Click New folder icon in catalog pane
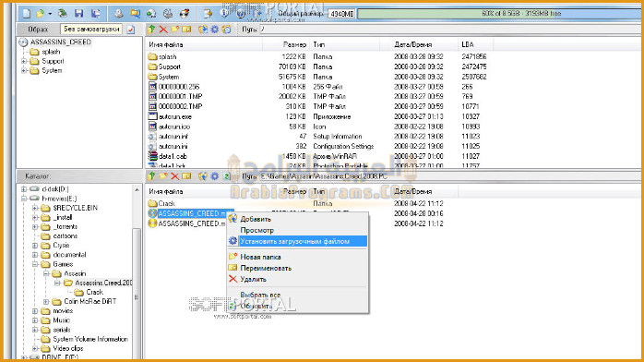 click(163, 175)
